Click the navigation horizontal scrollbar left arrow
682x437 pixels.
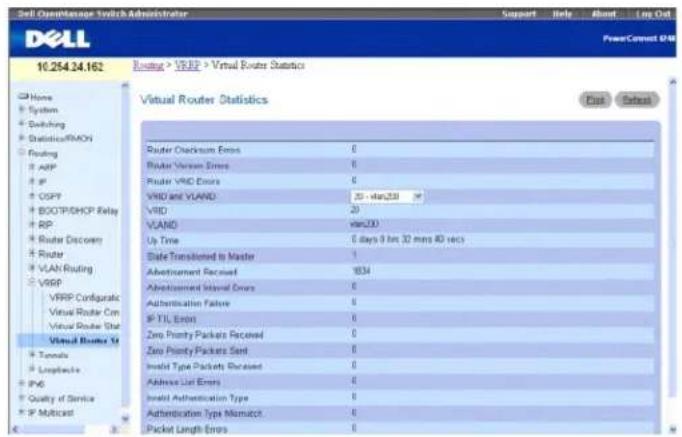click(16, 430)
